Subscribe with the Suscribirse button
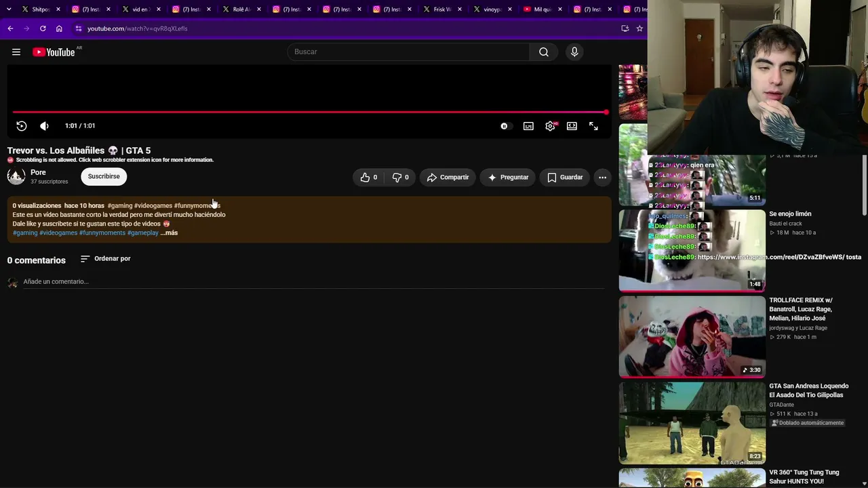 click(104, 176)
